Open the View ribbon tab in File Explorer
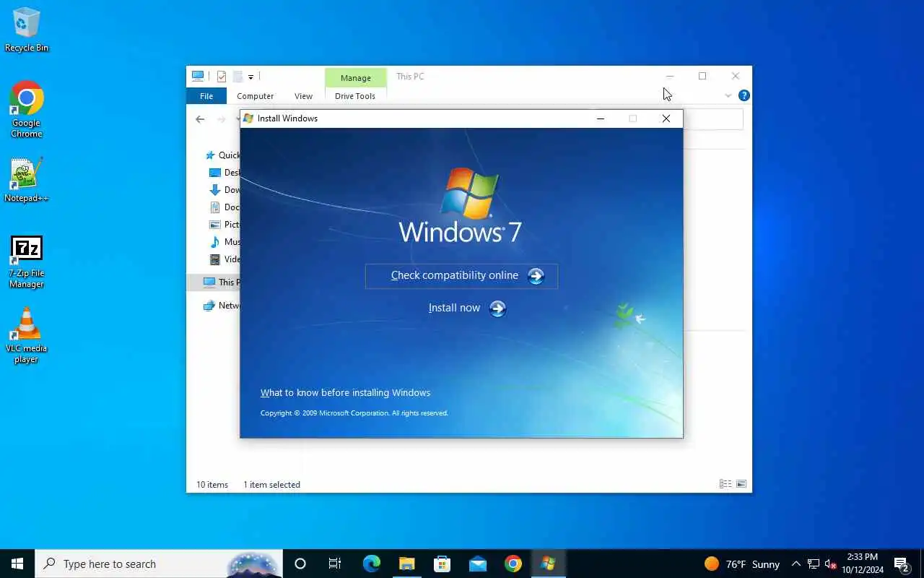Image resolution: width=924 pixels, height=578 pixels. point(303,96)
